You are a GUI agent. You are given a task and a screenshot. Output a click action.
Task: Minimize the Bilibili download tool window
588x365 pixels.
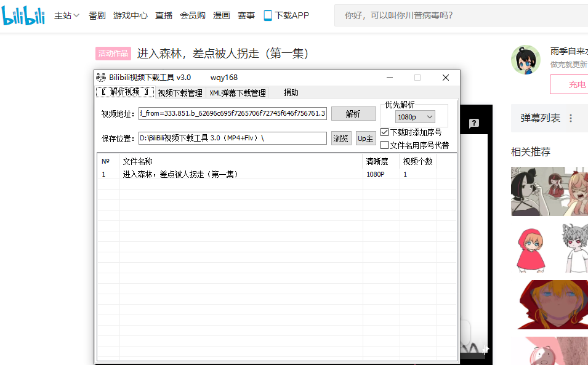tap(390, 78)
